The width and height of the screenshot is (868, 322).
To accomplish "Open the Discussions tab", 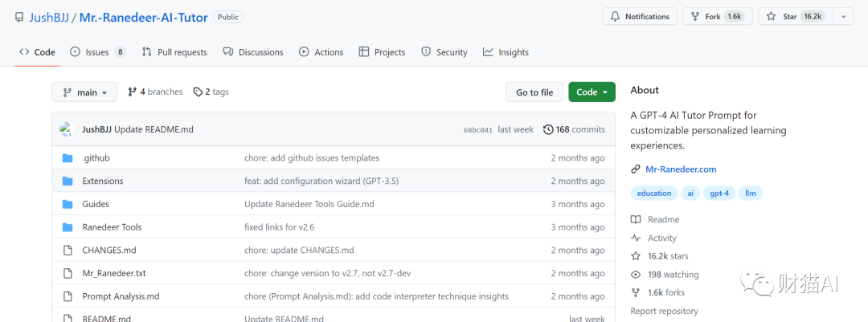I will pyautogui.click(x=253, y=52).
